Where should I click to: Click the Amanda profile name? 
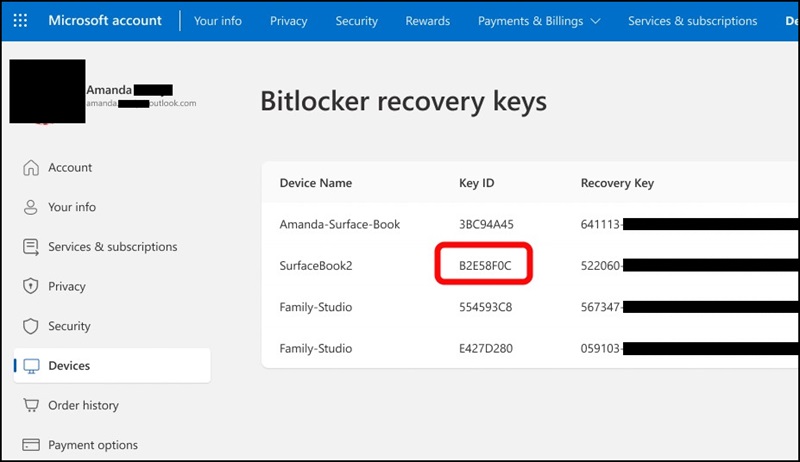[x=129, y=90]
